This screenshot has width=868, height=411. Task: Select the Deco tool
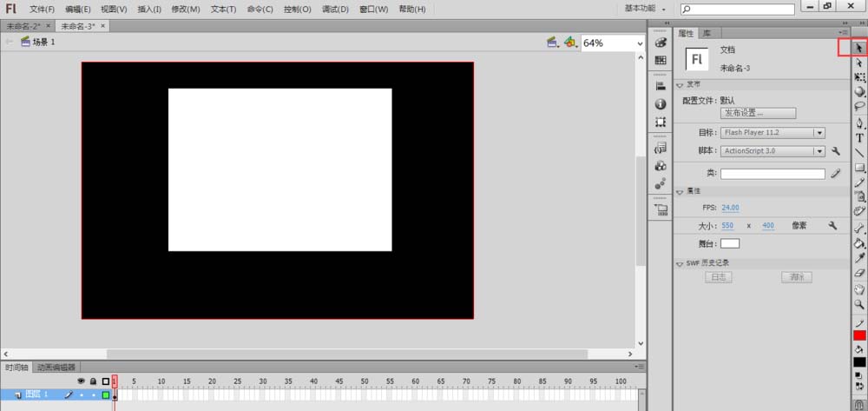(859, 210)
